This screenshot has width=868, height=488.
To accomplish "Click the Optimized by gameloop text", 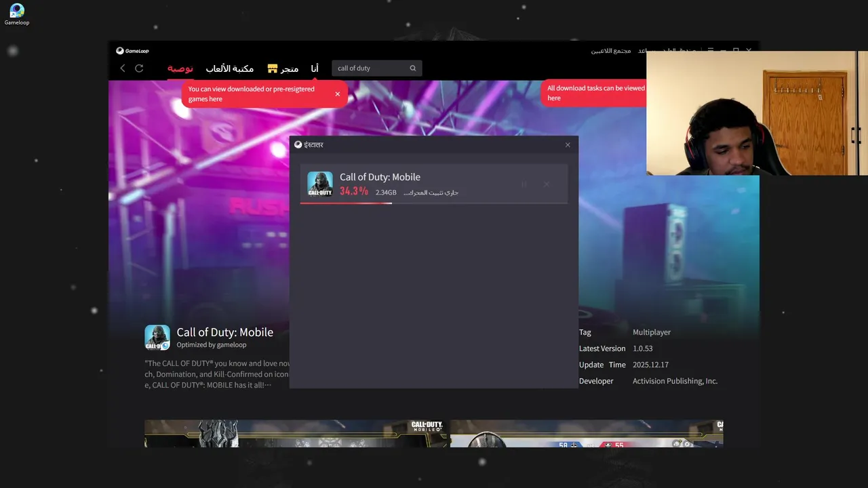I will tap(212, 345).
